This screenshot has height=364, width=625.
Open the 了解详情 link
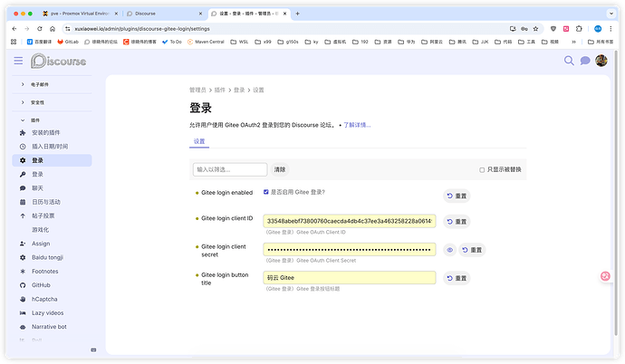(356, 125)
